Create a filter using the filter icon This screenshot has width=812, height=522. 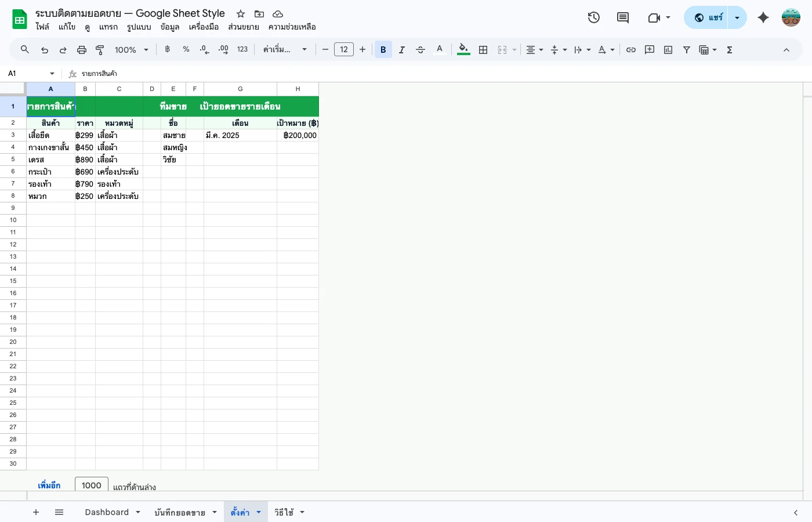coord(686,49)
